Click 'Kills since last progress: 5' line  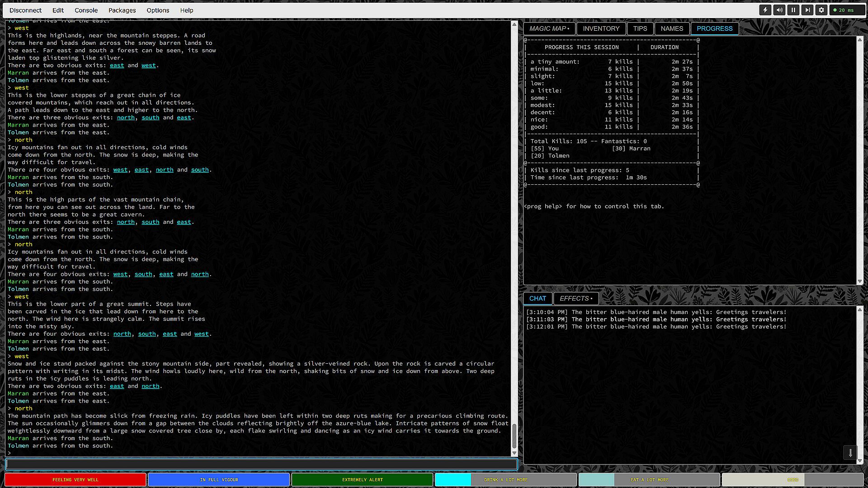(580, 170)
